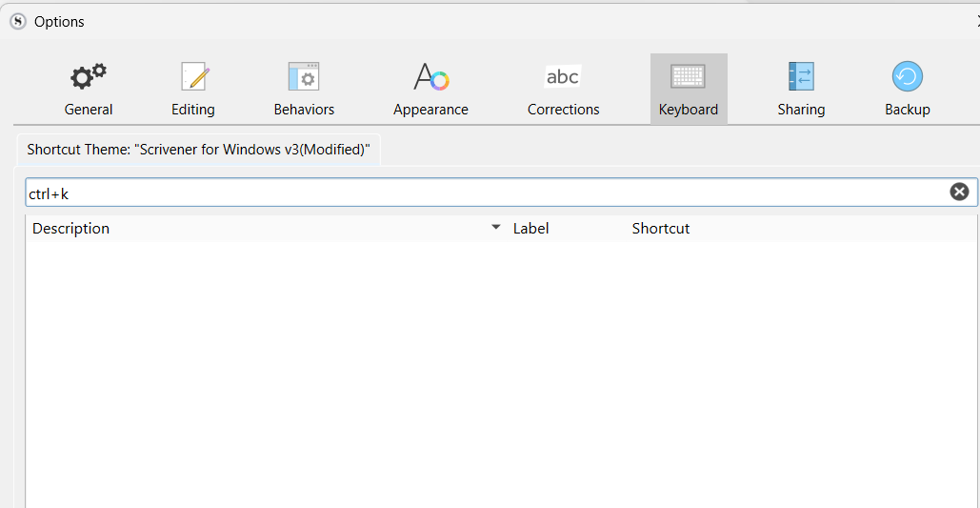The image size is (980, 508).
Task: Select the Corrections abc icon
Action: pyautogui.click(x=563, y=76)
